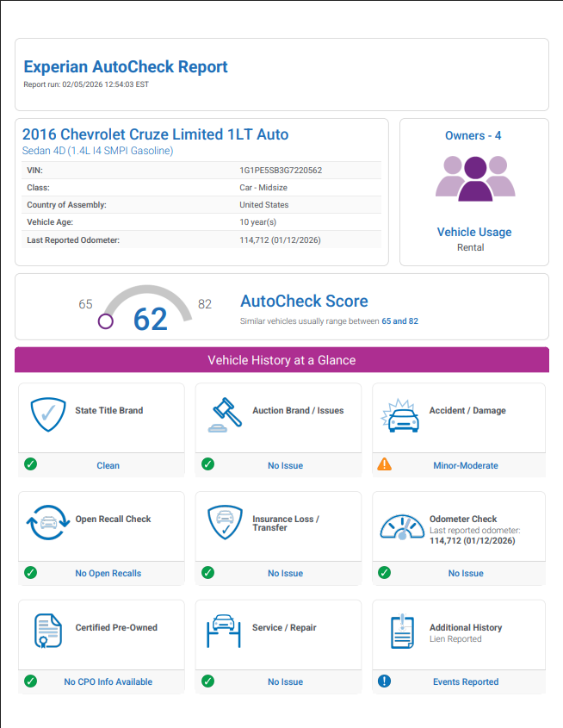Open the Minor-Moderate accident link
Screen dimensions: 563x728
pos(465,465)
